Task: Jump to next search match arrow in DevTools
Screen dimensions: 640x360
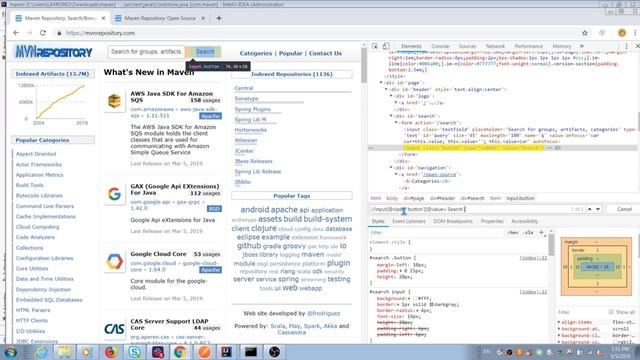Action: click(x=598, y=209)
